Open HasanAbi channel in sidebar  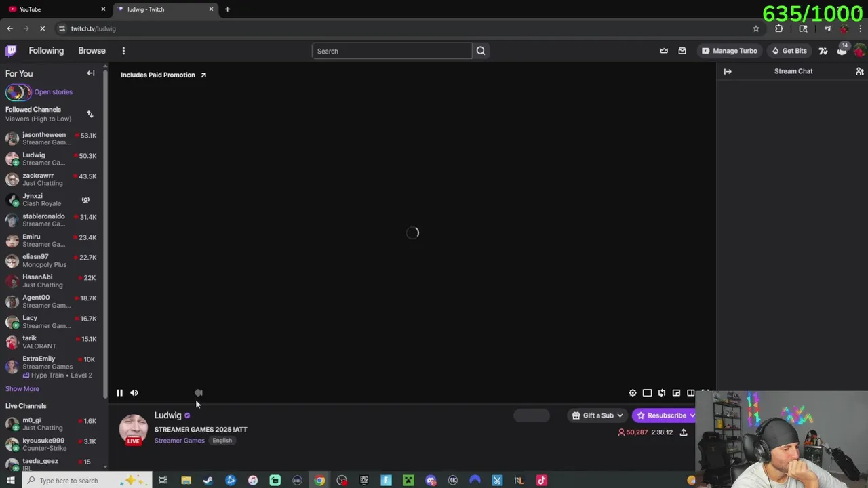[x=52, y=281]
